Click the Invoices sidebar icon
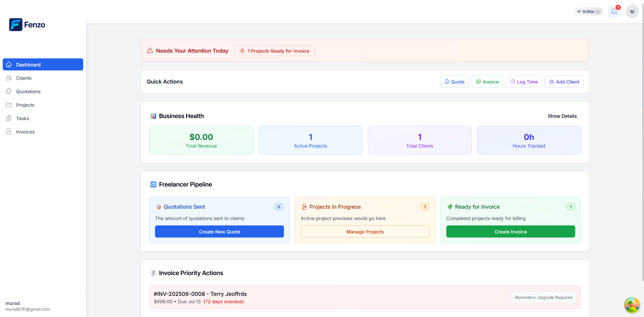644x317 pixels. pyautogui.click(x=9, y=131)
